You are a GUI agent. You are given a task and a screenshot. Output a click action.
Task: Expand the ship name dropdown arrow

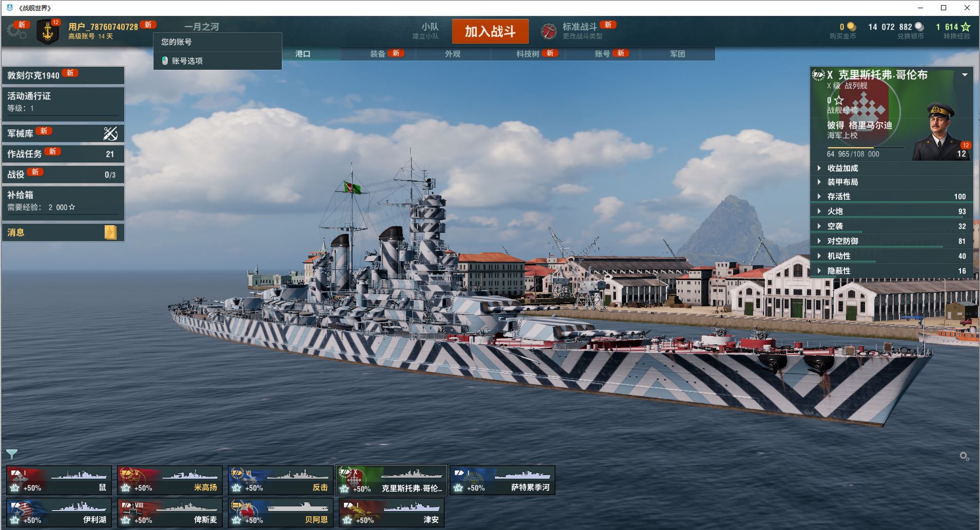click(965, 75)
